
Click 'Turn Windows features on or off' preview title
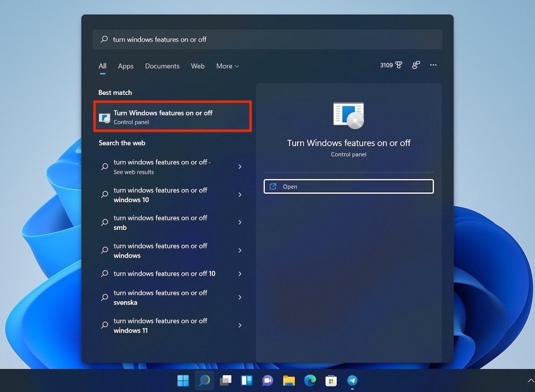click(349, 143)
